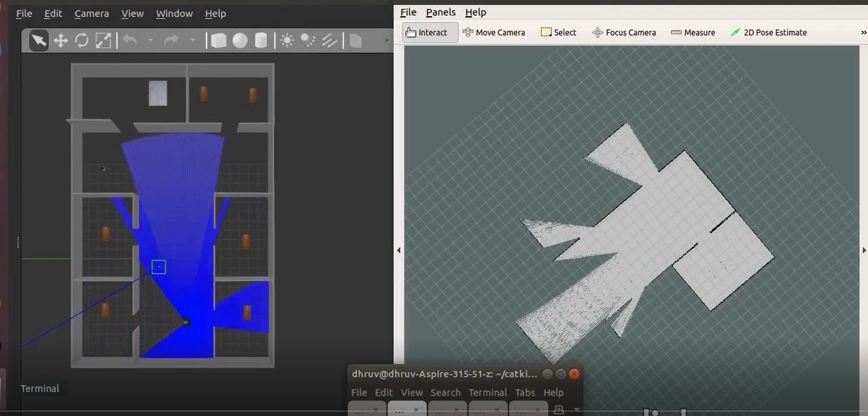Open the Gazebo Window menu
Viewport: 868px width, 416px height.
(175, 13)
